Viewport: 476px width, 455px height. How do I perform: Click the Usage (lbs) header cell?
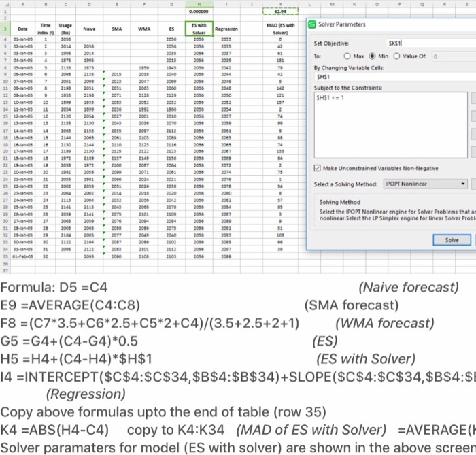point(65,29)
